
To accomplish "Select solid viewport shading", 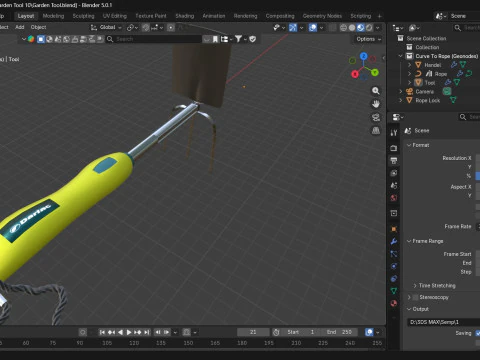I will 352,28.
